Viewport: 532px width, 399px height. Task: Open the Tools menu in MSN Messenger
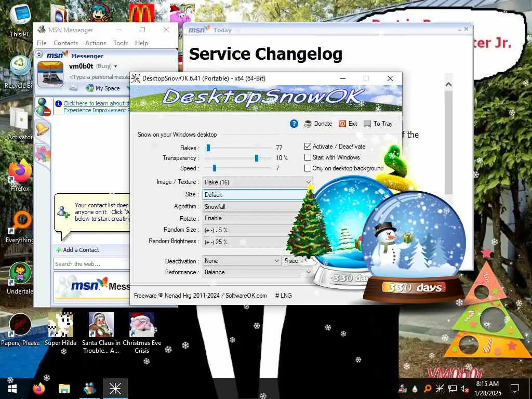coord(121,43)
